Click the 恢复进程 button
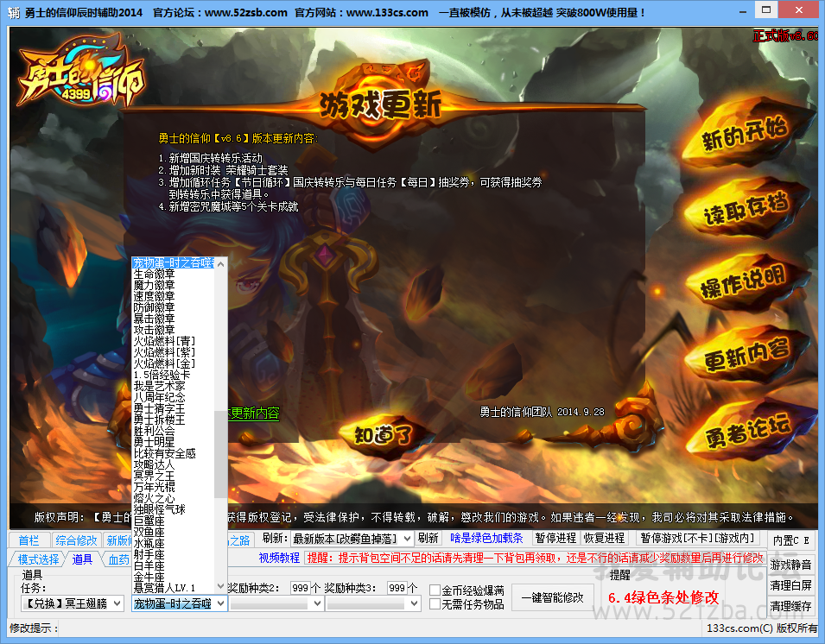Viewport: 825px width, 644px height. point(604,539)
